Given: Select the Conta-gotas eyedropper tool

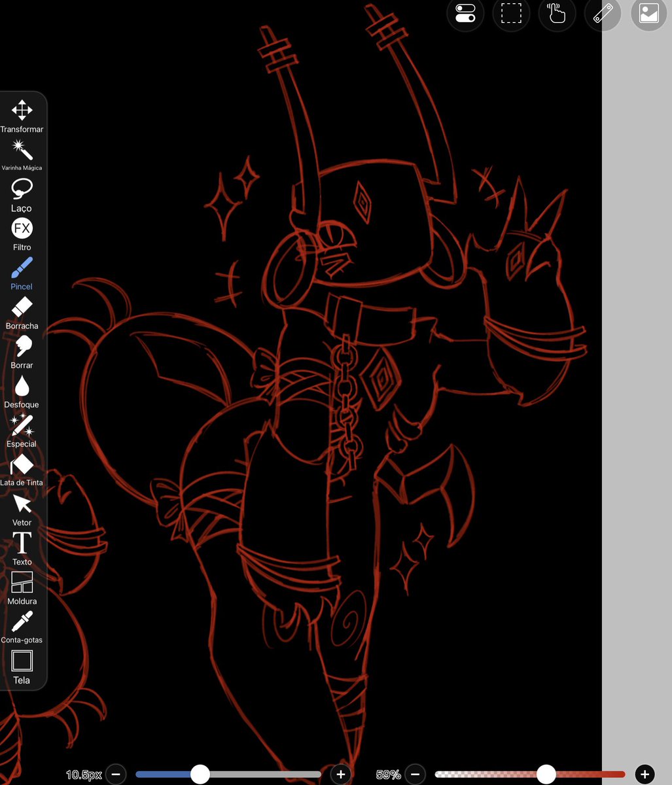Looking at the screenshot, I should (22, 627).
